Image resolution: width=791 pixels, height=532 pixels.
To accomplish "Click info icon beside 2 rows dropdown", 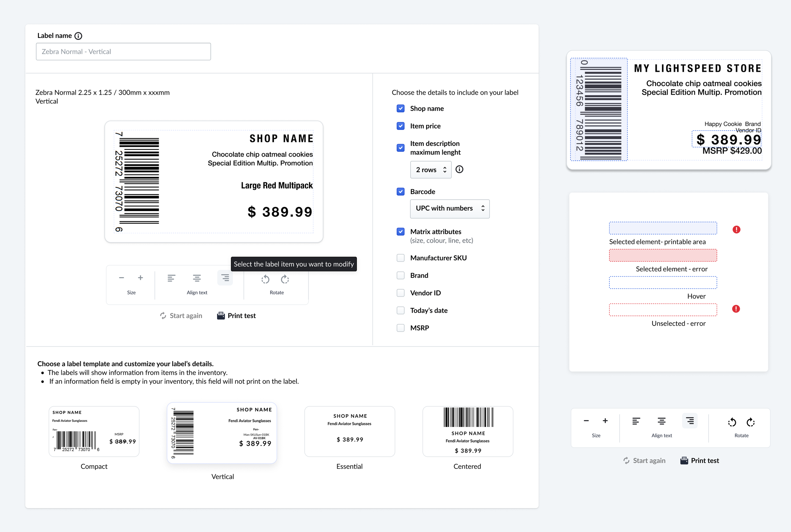I will pyautogui.click(x=459, y=169).
